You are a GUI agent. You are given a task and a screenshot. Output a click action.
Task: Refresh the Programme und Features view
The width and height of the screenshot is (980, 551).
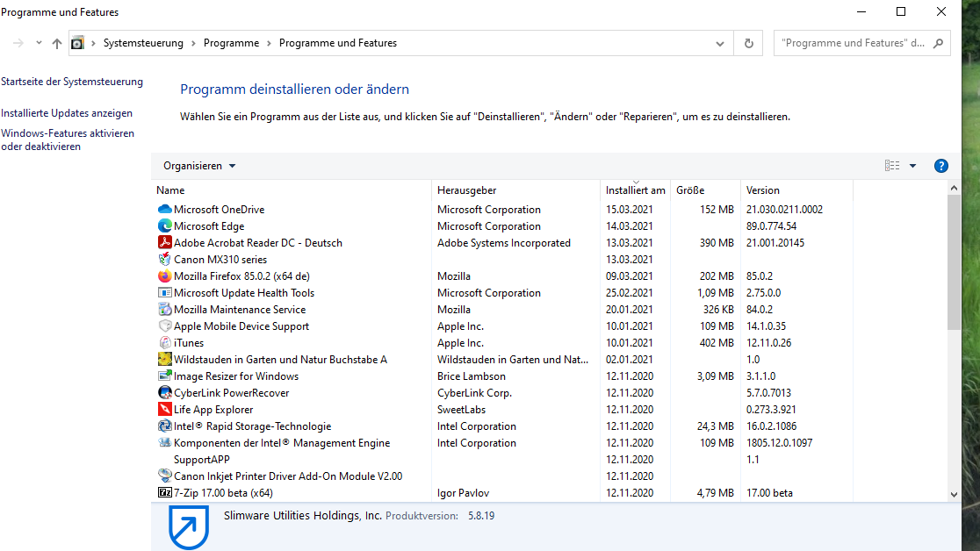click(748, 43)
